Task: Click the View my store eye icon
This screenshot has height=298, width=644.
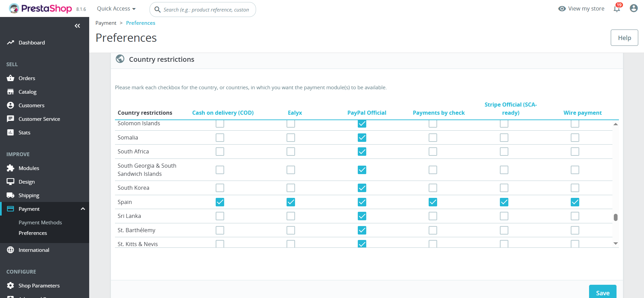Action: pyautogui.click(x=562, y=9)
